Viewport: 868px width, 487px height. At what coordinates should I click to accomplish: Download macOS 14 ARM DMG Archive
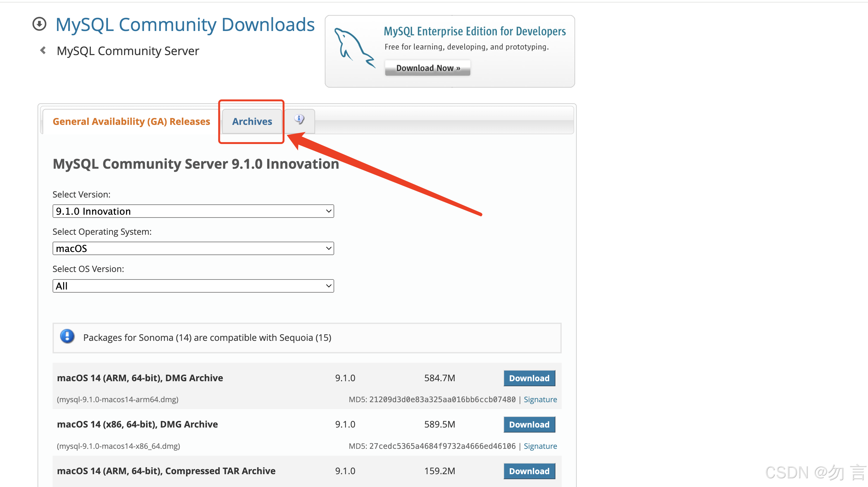[x=529, y=378]
